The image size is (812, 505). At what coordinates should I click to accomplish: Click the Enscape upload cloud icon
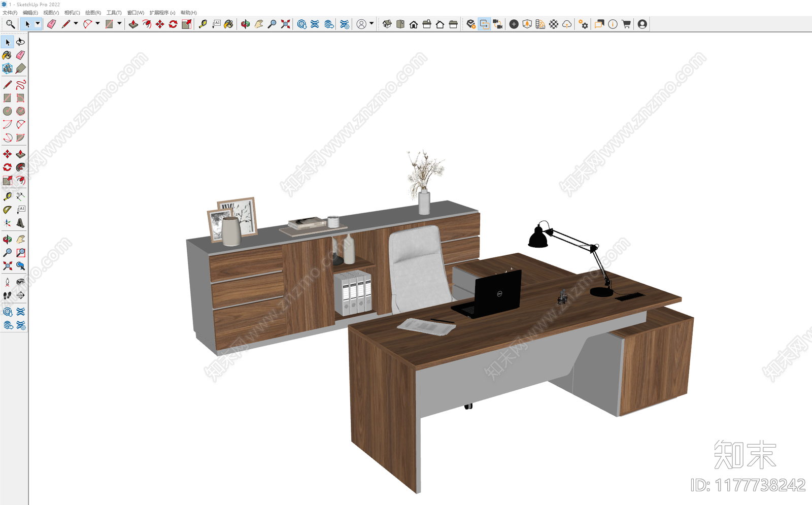tap(567, 24)
